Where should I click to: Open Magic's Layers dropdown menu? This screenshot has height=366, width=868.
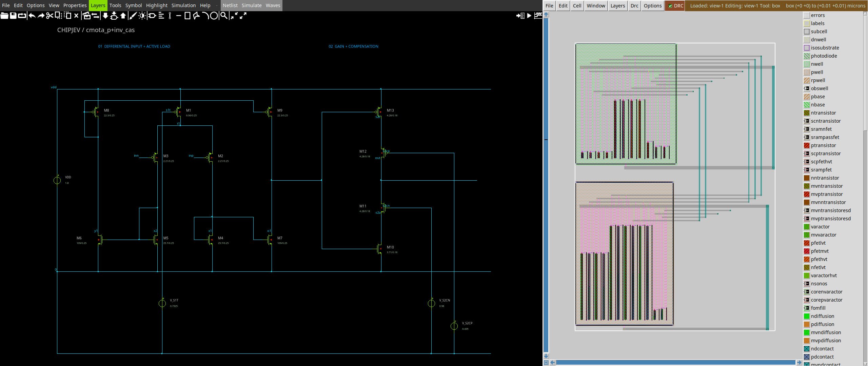617,6
